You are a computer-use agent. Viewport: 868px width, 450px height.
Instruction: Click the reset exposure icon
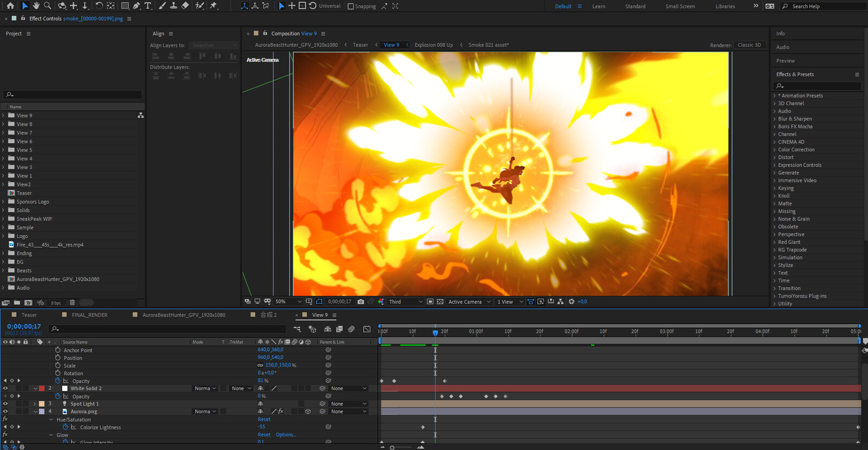[x=571, y=301]
